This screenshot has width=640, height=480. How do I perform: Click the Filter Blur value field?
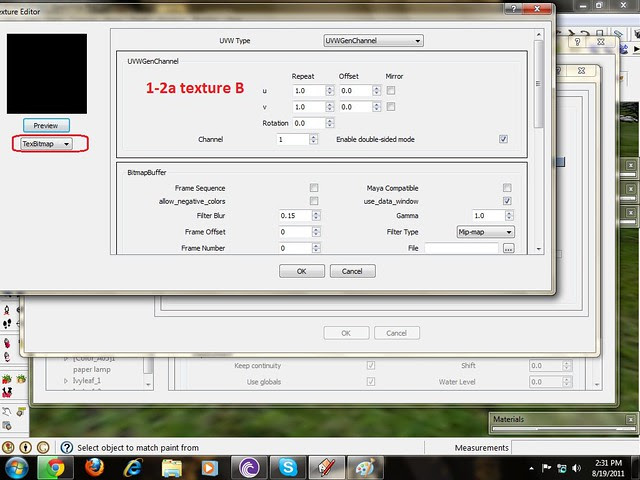[x=296, y=216]
